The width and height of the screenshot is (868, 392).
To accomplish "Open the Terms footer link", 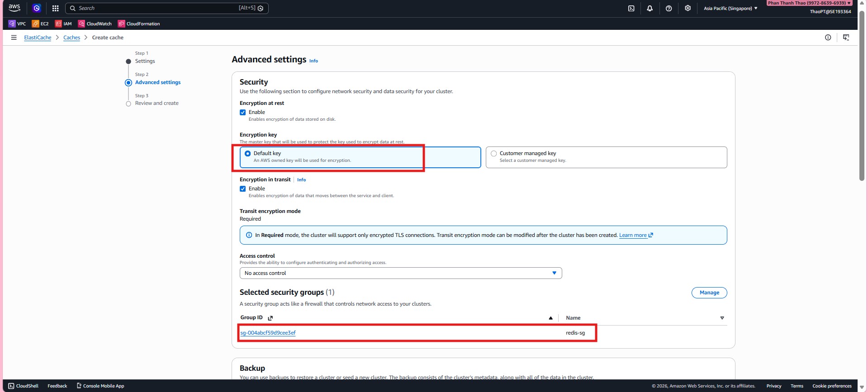I will (x=797, y=386).
